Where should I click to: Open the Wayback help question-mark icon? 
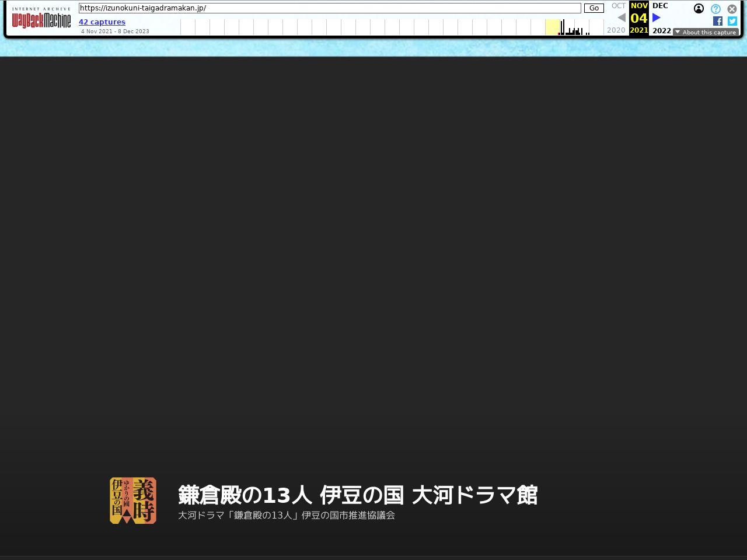pos(715,9)
